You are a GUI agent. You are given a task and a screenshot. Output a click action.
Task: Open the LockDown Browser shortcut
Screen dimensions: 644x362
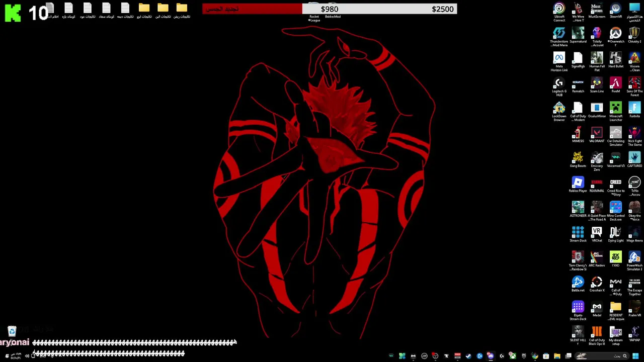tap(559, 112)
